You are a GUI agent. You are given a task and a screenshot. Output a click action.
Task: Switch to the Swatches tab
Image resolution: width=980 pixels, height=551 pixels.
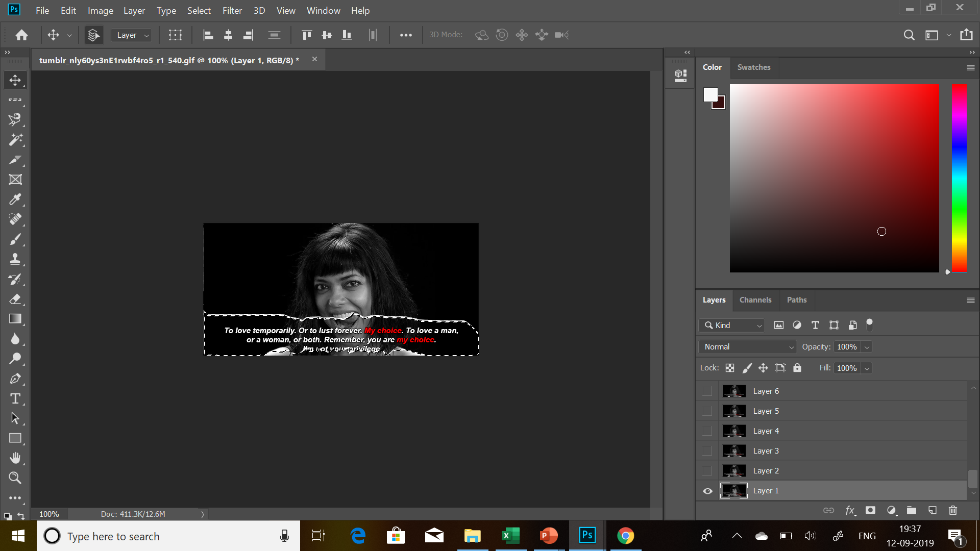tap(753, 67)
